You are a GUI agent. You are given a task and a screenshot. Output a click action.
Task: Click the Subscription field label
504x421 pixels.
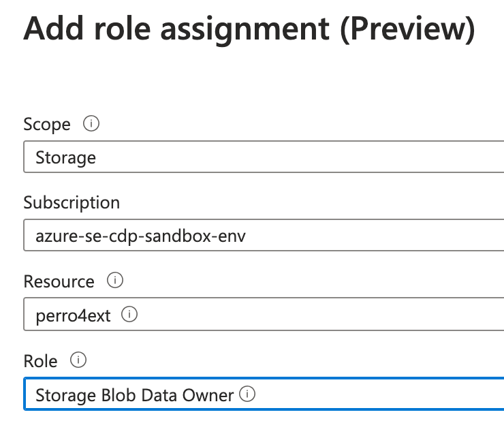pos(72,203)
